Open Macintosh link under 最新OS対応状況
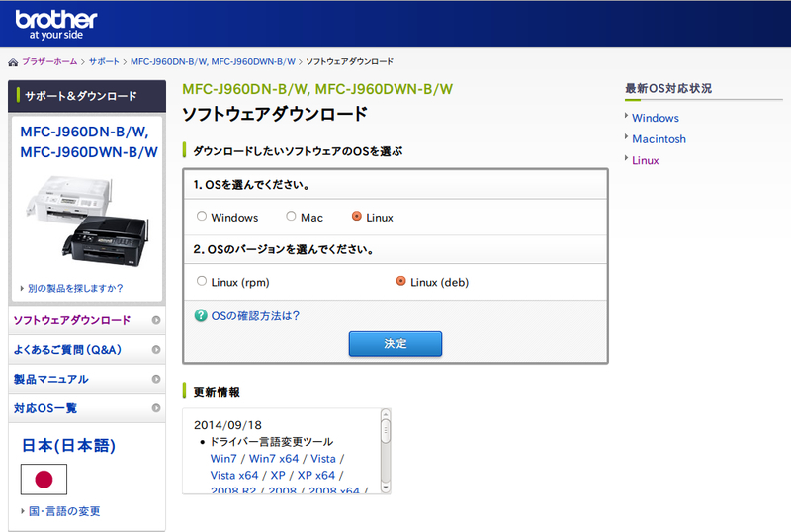 coord(659,139)
